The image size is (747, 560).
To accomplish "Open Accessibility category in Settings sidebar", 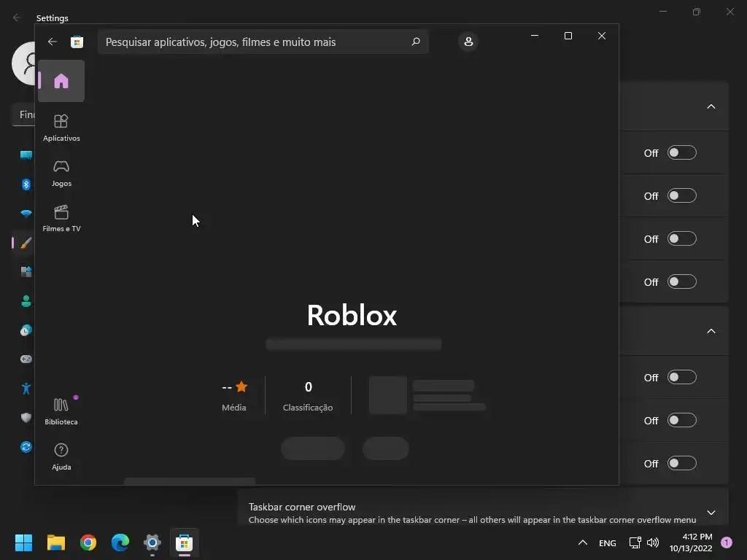I will point(26,389).
